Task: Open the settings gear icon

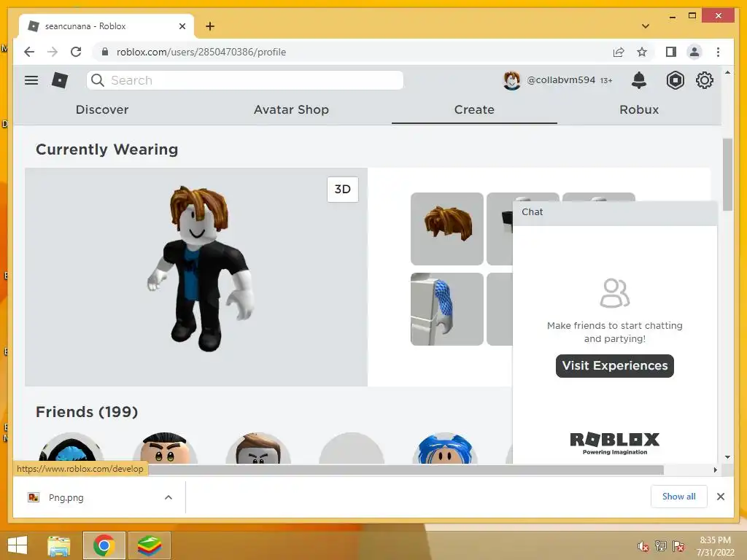Action: click(705, 80)
